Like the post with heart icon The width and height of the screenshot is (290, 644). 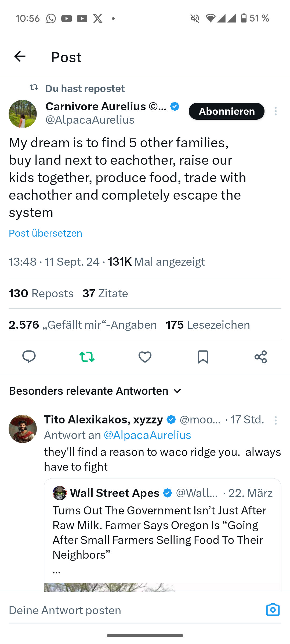pyautogui.click(x=145, y=357)
